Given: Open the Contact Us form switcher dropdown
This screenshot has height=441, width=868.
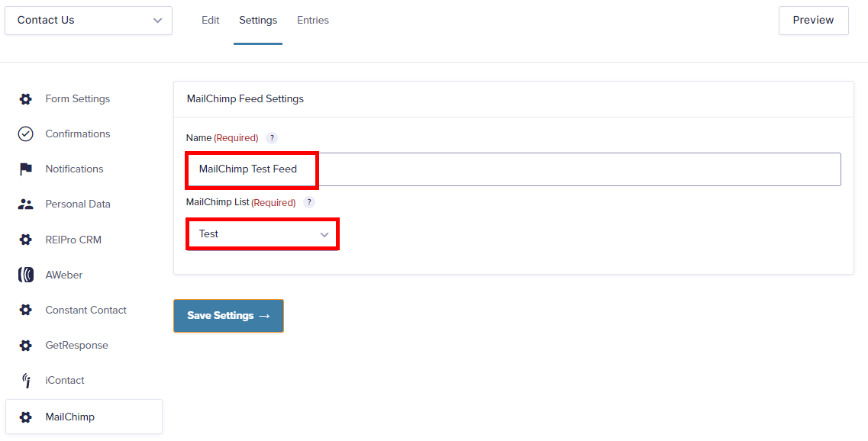Looking at the screenshot, I should [89, 21].
